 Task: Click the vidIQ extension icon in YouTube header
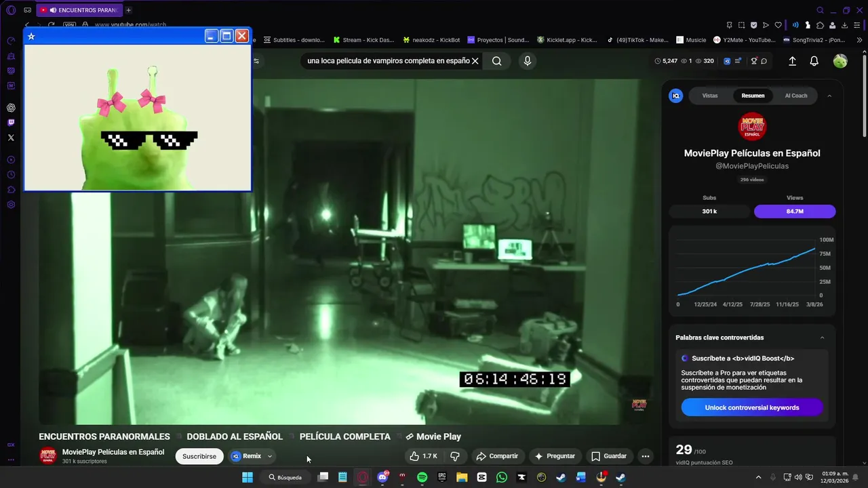(x=728, y=61)
